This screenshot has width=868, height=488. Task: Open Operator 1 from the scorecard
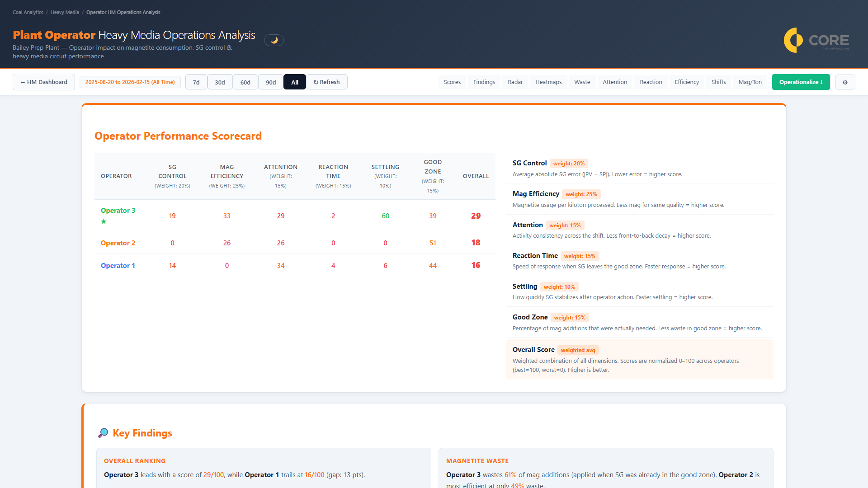pyautogui.click(x=118, y=266)
